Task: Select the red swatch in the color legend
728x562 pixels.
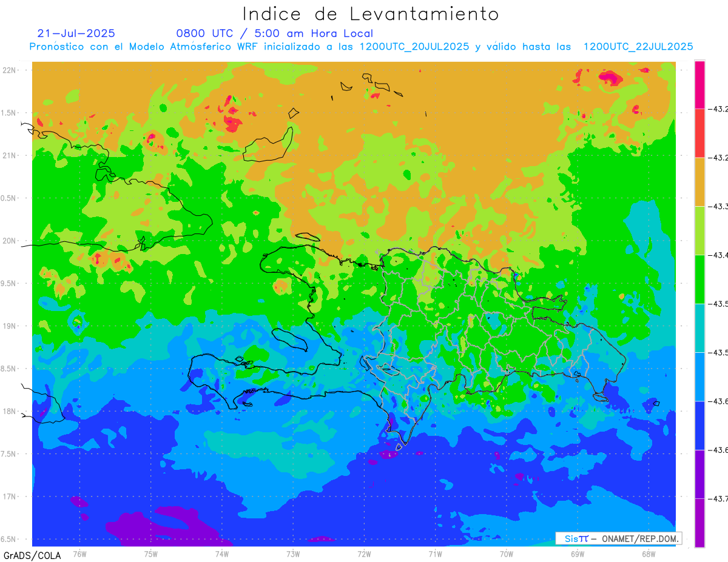Action: coord(699,133)
